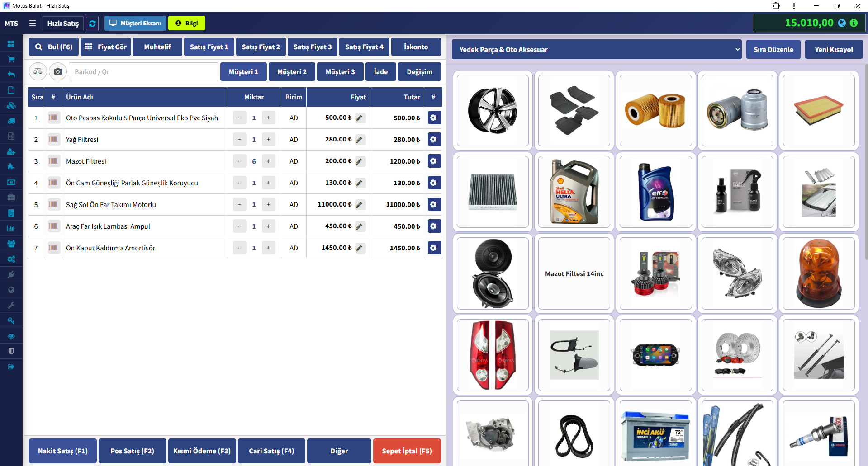Click into the Barkod / Qr input field
868x466 pixels.
(144, 72)
